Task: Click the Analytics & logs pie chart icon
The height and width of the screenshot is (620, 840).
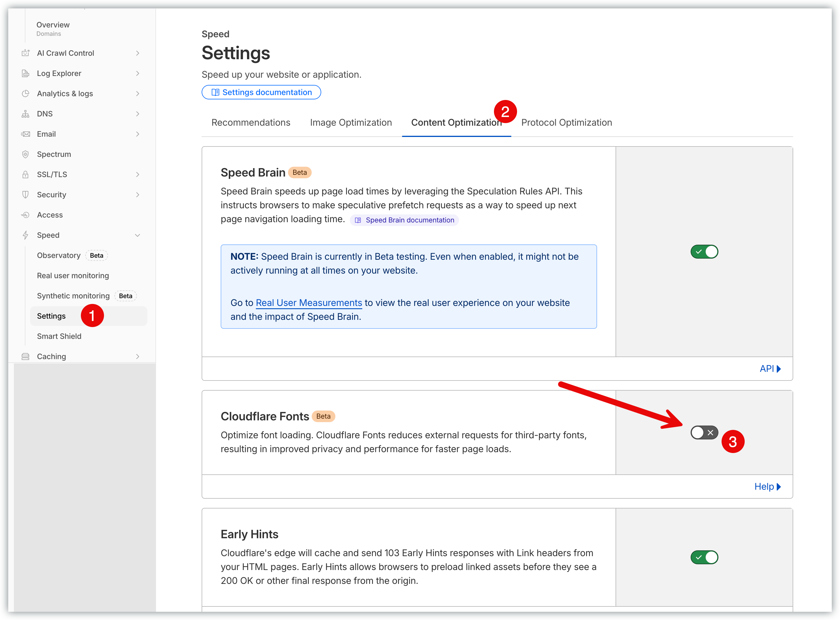Action: (x=25, y=93)
